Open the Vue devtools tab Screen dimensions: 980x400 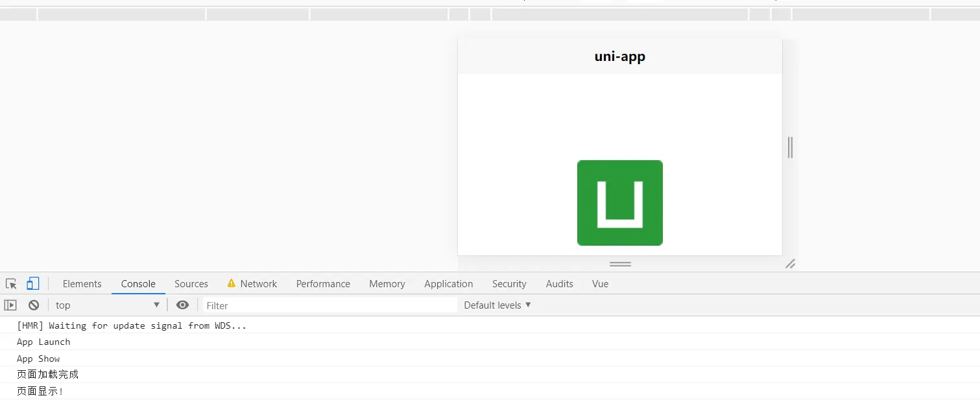click(x=601, y=284)
